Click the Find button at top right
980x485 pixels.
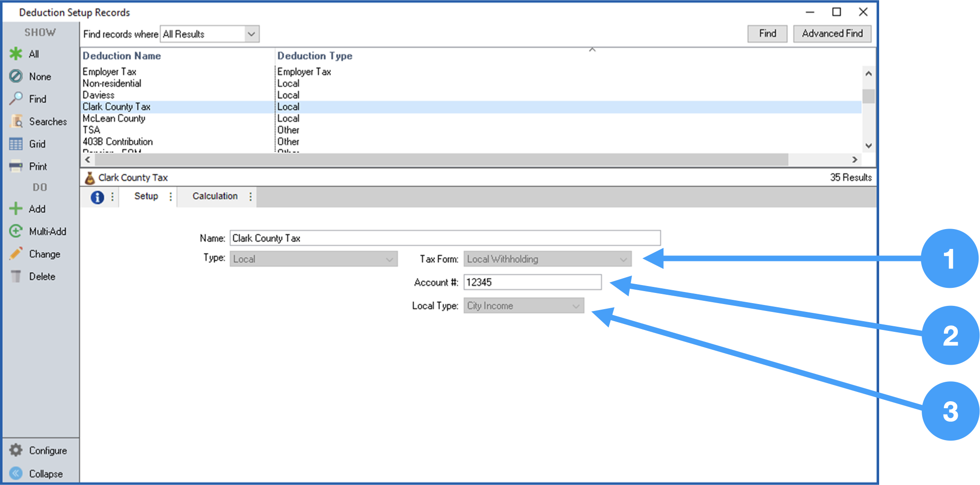coord(767,34)
